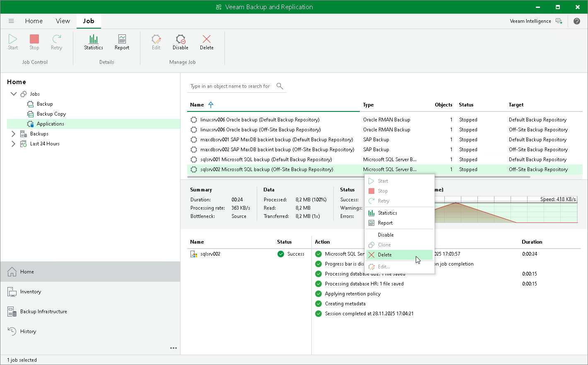Choose Start in the context menu

point(400,181)
